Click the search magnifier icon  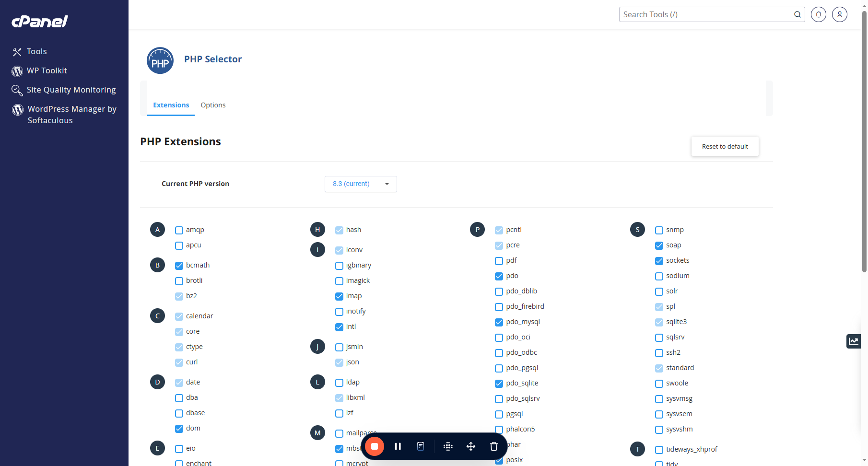click(x=797, y=14)
